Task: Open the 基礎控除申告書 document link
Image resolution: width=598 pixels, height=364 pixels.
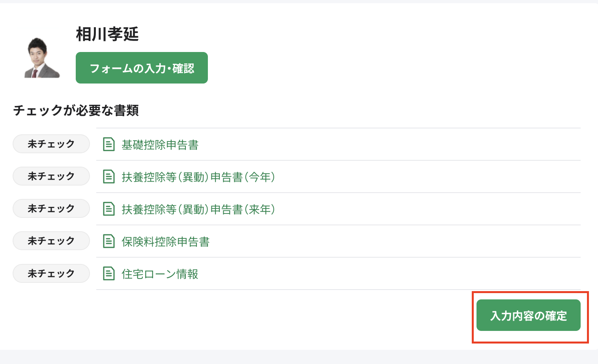Action: [160, 145]
